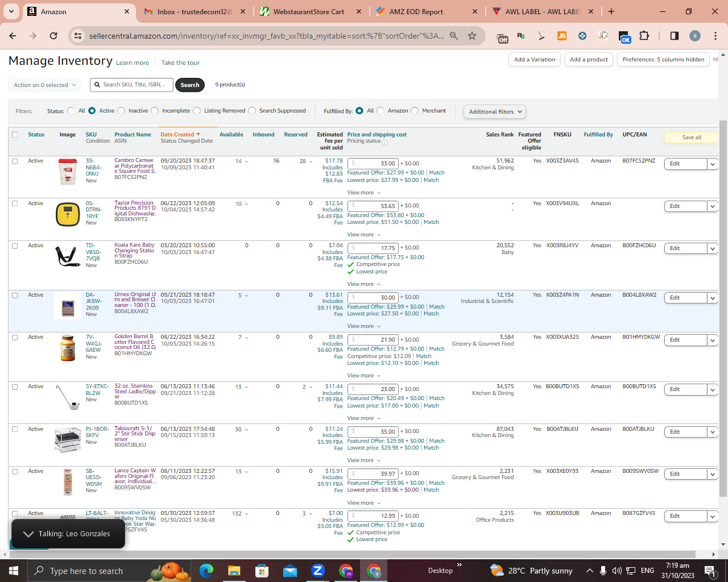Click the pricing status info icon

385,142
